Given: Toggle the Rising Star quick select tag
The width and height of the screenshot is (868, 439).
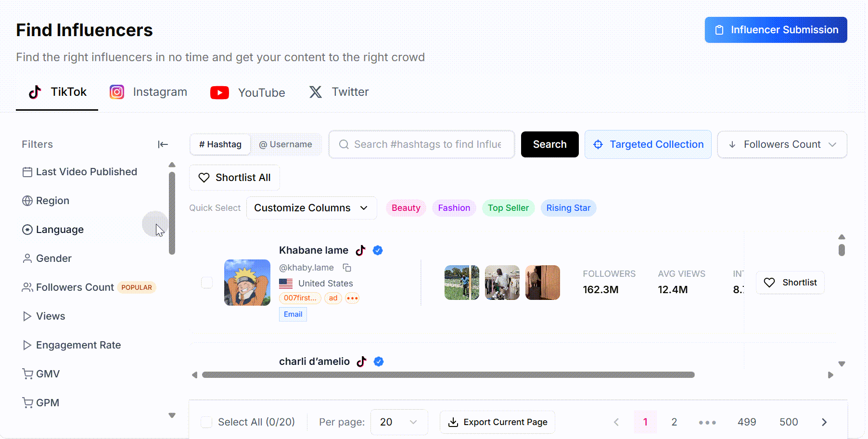Looking at the screenshot, I should (x=568, y=208).
